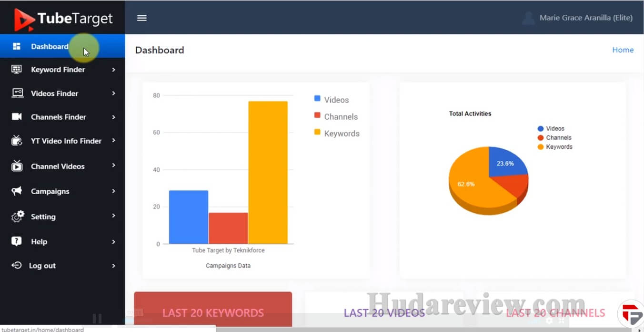
Task: Expand the Campaigns chevron
Action: 113,191
